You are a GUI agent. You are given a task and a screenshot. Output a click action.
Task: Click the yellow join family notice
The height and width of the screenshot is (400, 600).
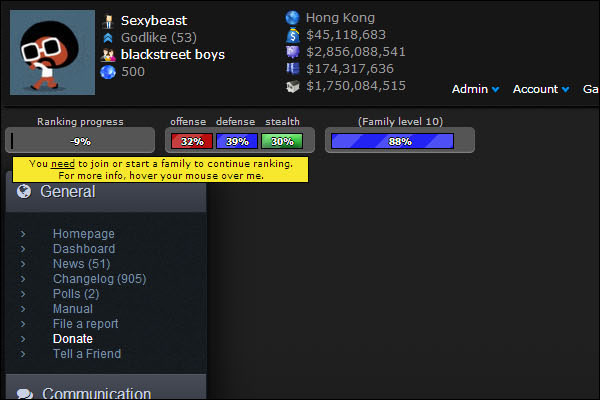click(160, 170)
